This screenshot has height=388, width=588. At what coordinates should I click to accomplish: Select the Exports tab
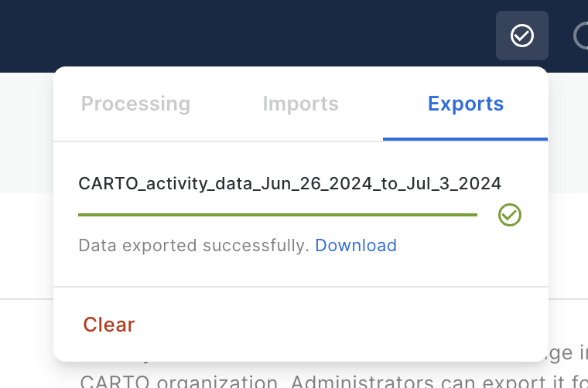click(x=466, y=104)
